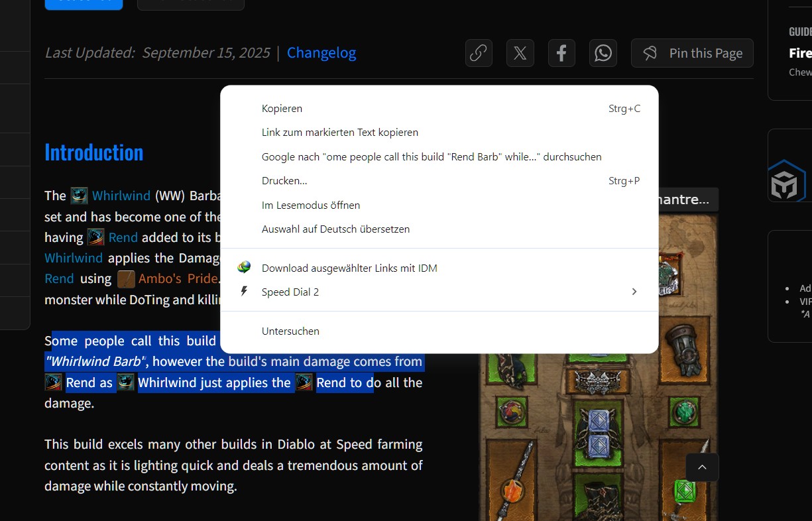Viewport: 812px width, 521px height.
Task: Click the green amulet slot in build image
Action: 685,413
